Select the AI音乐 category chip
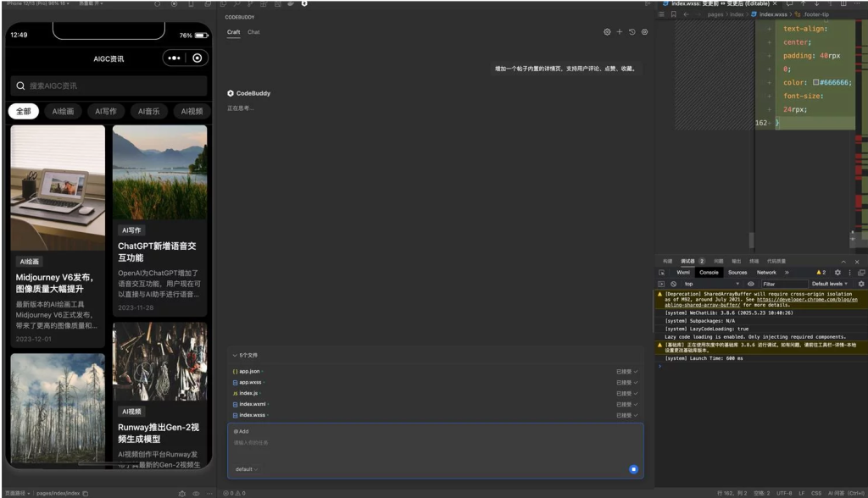Viewport: 868px width, 498px height. point(149,111)
